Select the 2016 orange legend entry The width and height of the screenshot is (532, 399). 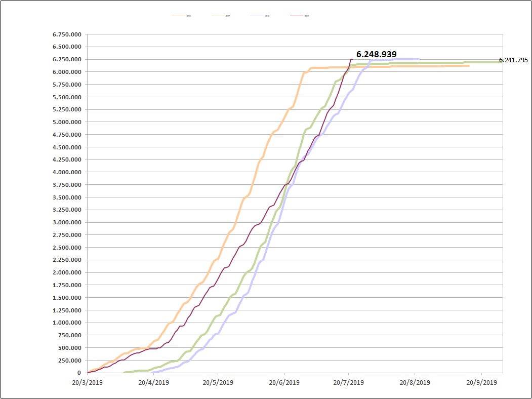click(x=183, y=16)
